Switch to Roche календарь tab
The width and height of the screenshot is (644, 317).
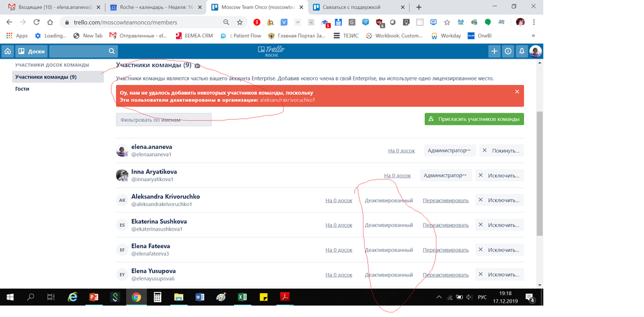(155, 7)
